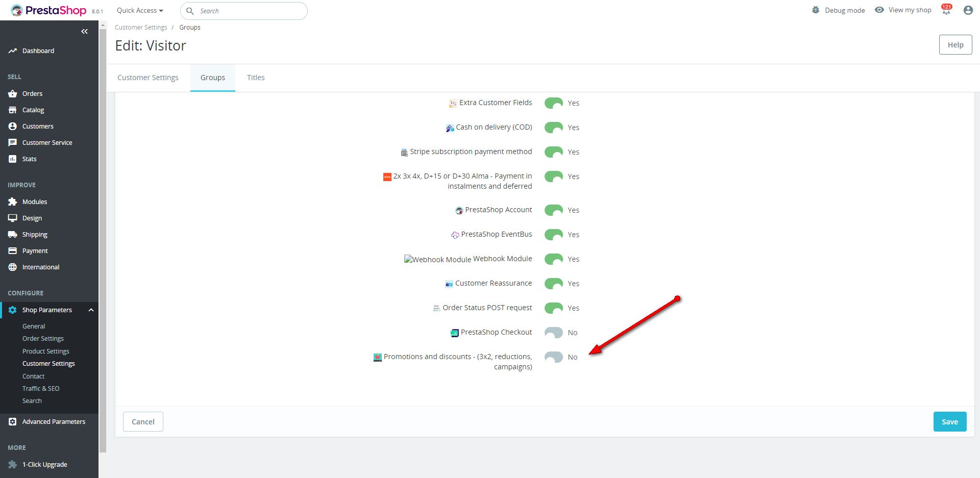Disable Webhook Module toggle
This screenshot has height=478, width=980.
click(x=554, y=259)
